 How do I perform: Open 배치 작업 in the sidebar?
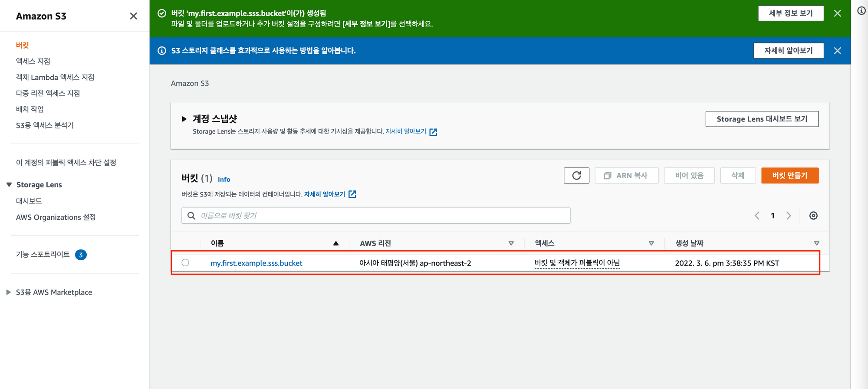[30, 109]
